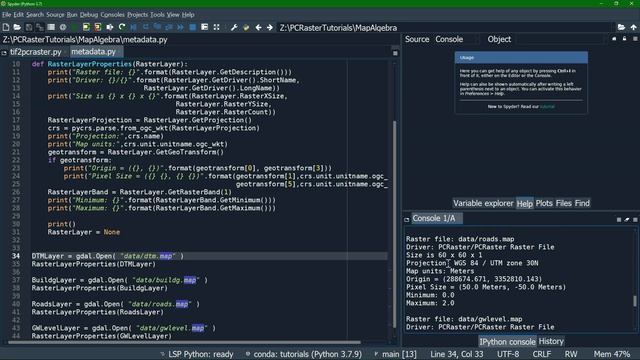This screenshot has width=640, height=360.
Task: Start debugging with the debug file icon
Action: click(x=134, y=27)
